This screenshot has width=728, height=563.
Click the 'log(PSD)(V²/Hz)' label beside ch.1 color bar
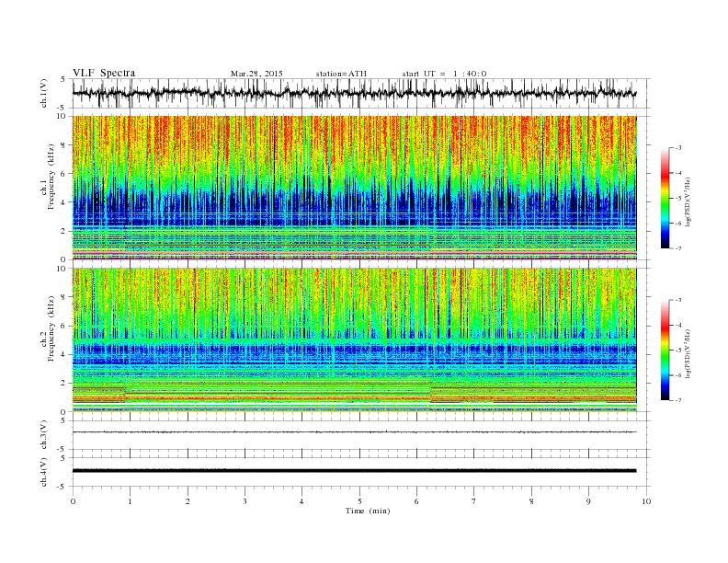(688, 201)
